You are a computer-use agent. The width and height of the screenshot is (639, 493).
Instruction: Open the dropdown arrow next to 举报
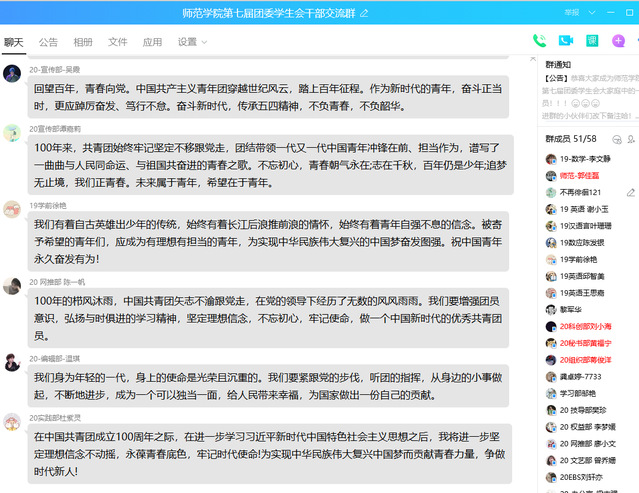tap(592, 13)
